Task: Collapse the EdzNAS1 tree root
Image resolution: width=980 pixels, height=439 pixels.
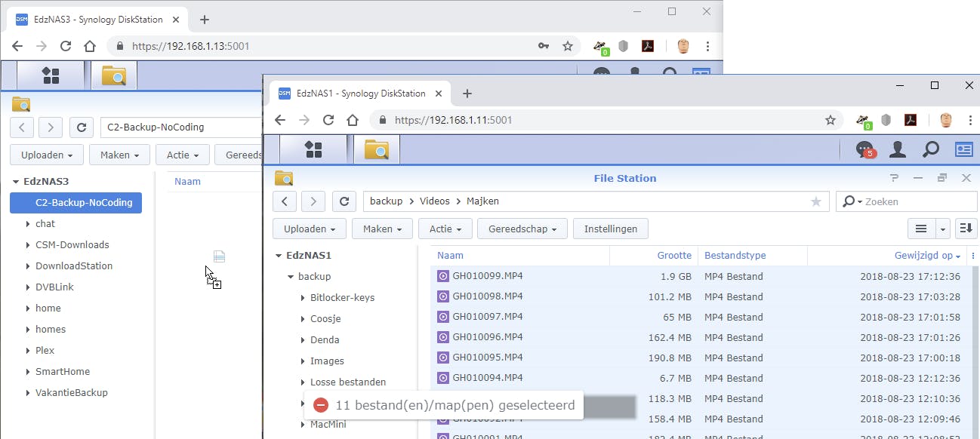Action: [279, 256]
